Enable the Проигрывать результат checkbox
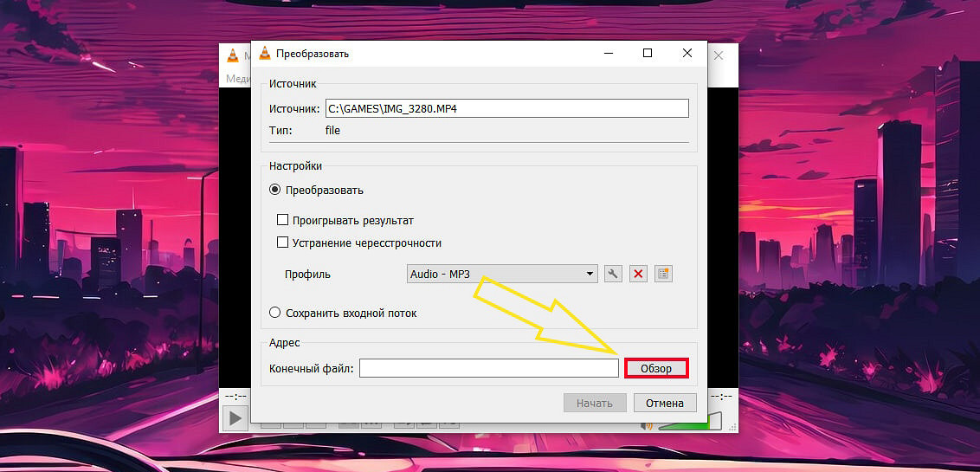980x472 pixels. coord(282,220)
